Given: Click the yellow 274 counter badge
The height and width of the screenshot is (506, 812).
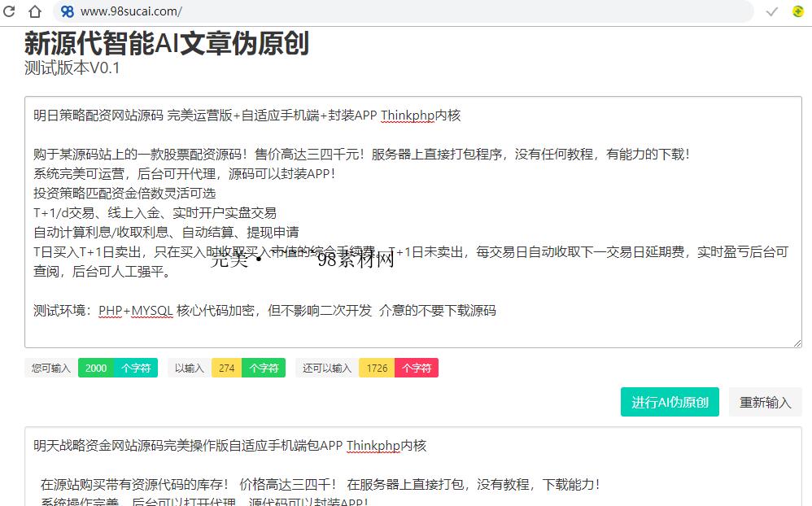Looking at the screenshot, I should 226,368.
